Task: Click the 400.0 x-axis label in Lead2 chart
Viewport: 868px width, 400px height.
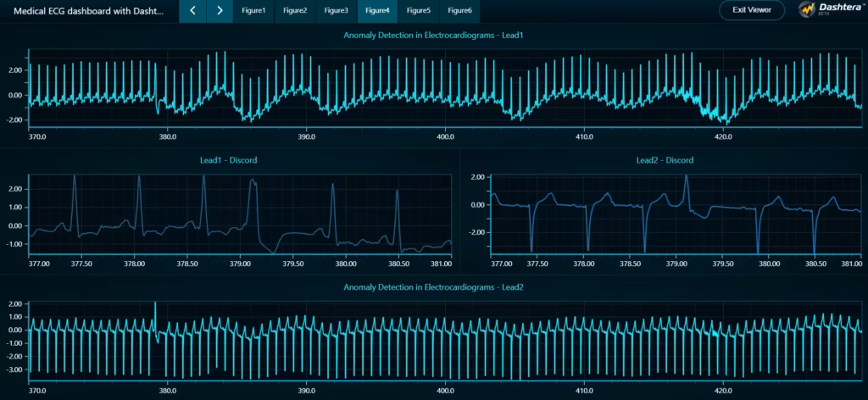Action: tap(446, 391)
